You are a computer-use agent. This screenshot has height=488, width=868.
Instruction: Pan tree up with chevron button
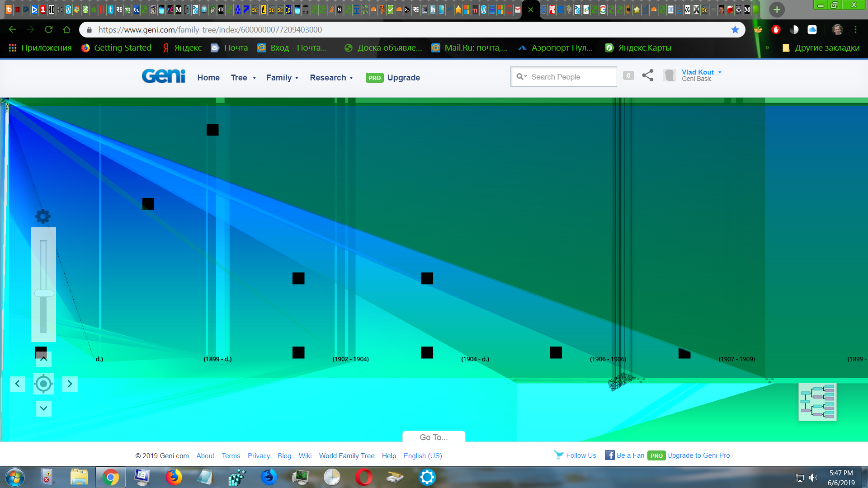pos(43,359)
